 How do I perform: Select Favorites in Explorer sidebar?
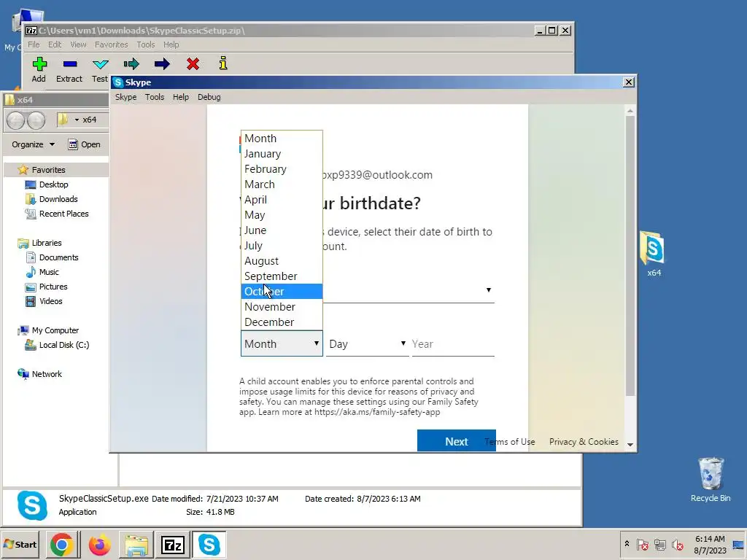click(48, 170)
